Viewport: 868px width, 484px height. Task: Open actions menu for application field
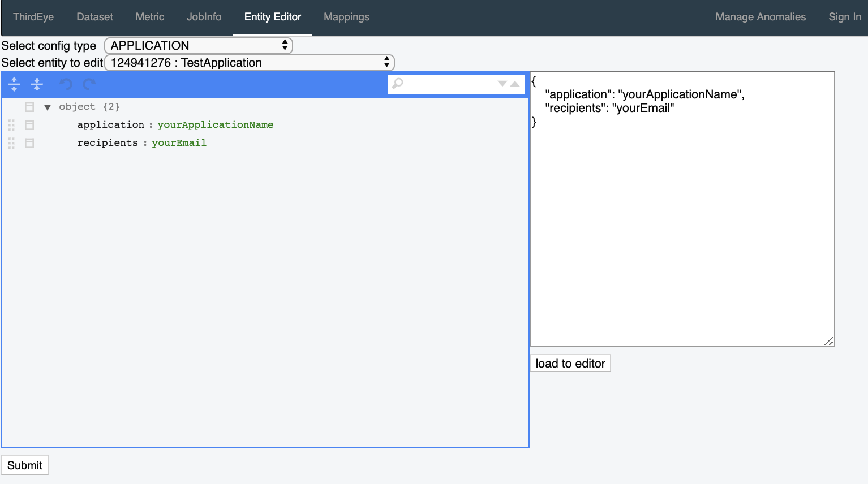click(29, 125)
